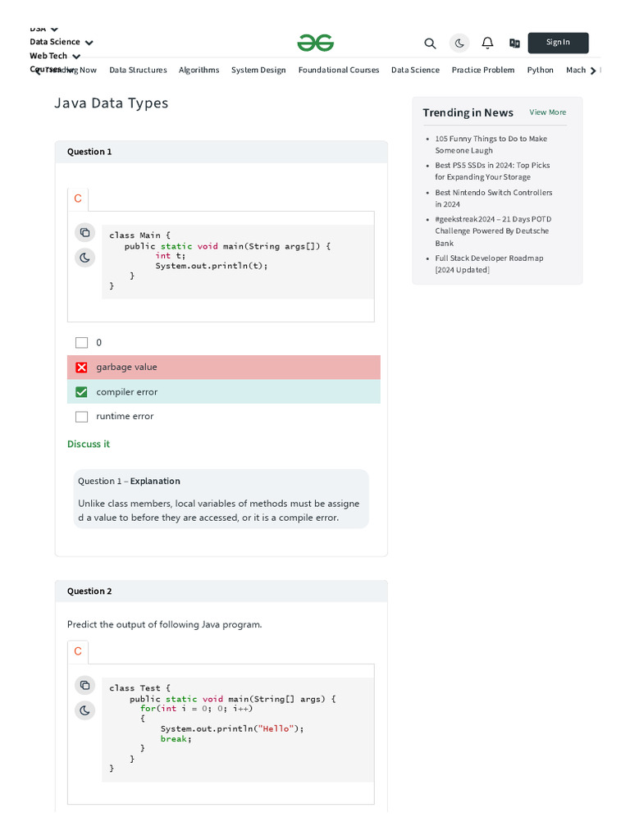Open the System Design nav tab
Screen dimensions: 630x840
258,71
